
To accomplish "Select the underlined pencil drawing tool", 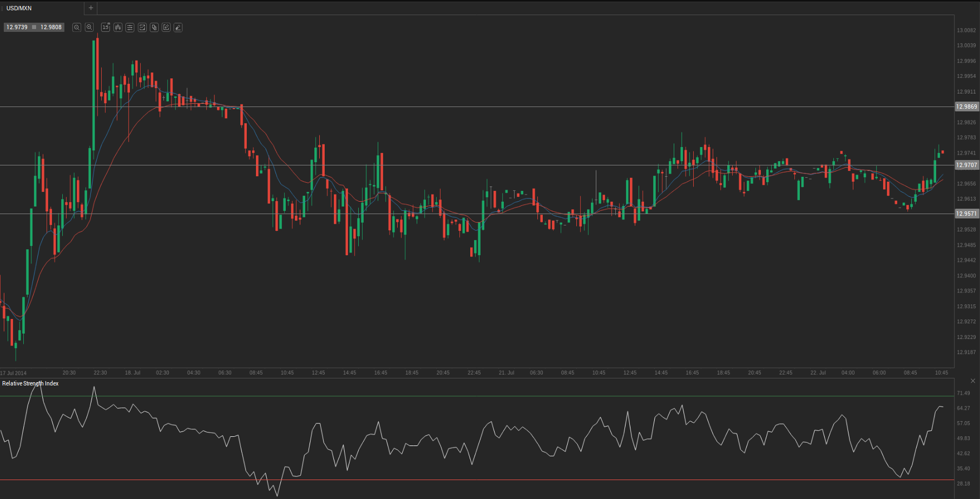I will tap(178, 27).
